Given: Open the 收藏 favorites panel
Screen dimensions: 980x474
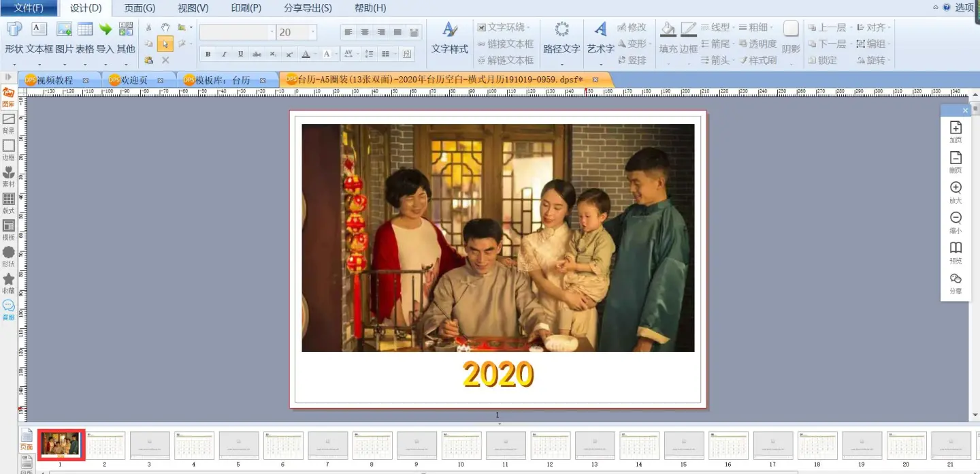Looking at the screenshot, I should point(8,283).
